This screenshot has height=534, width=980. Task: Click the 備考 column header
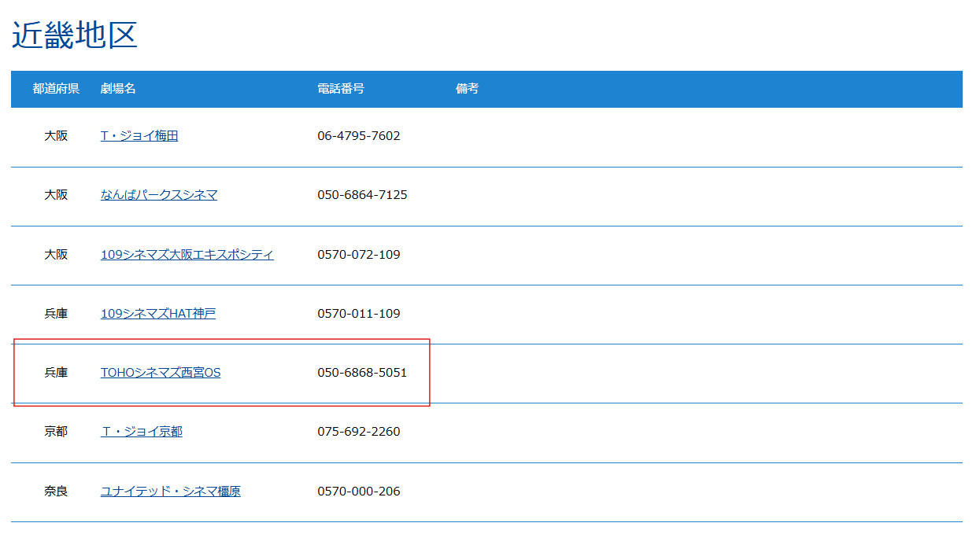(x=467, y=89)
